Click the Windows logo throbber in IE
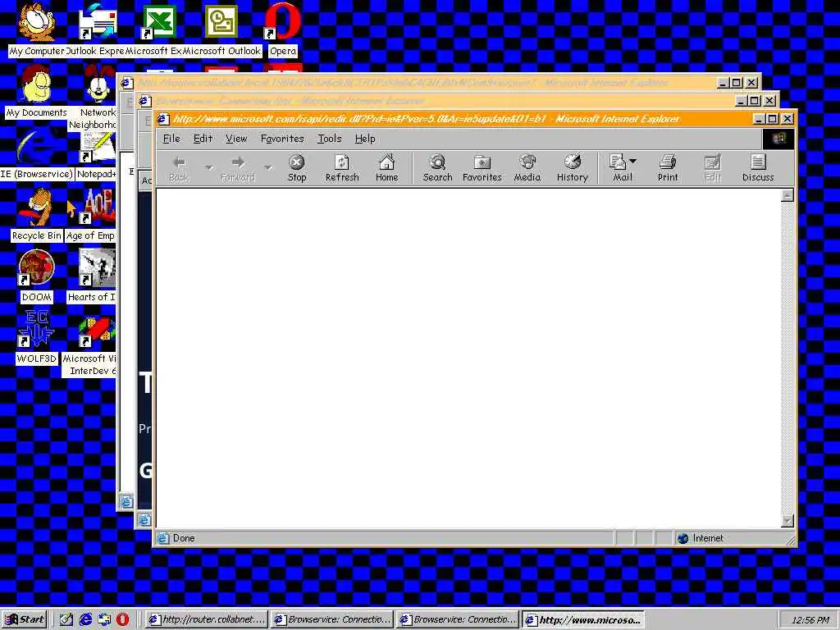 (779, 139)
